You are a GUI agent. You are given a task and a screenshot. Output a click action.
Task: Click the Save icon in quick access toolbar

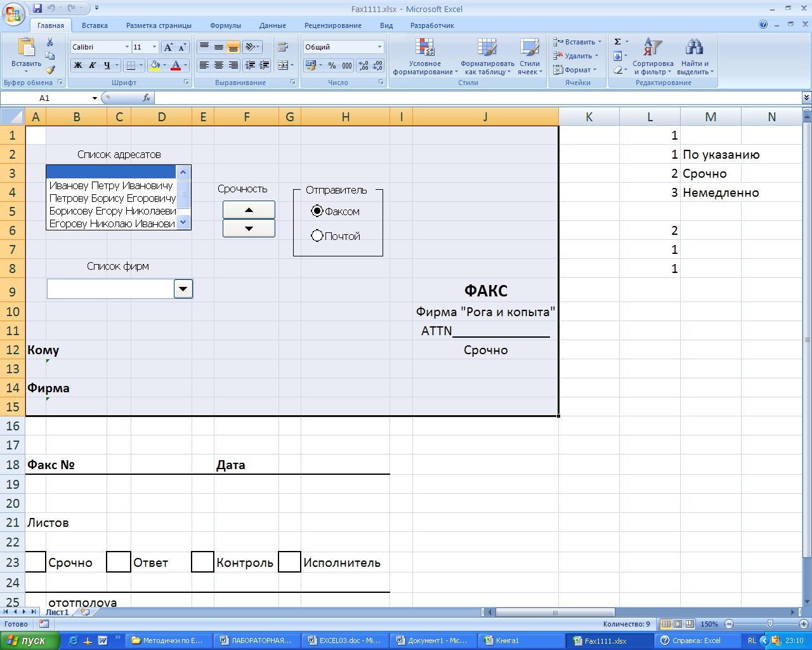click(x=37, y=8)
